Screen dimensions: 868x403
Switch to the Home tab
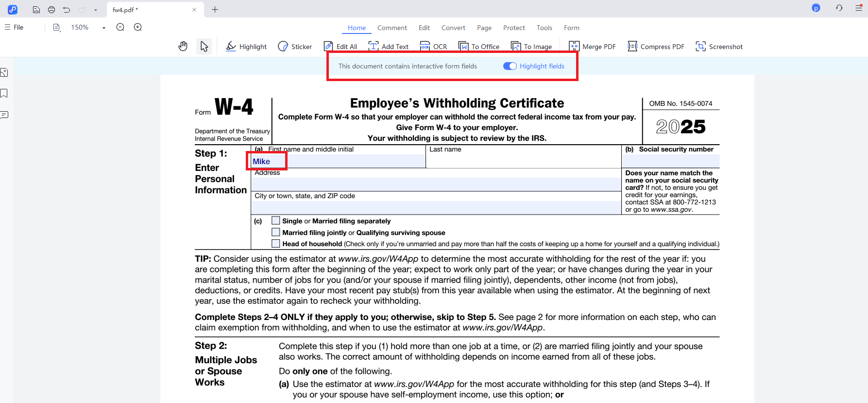[x=357, y=28]
